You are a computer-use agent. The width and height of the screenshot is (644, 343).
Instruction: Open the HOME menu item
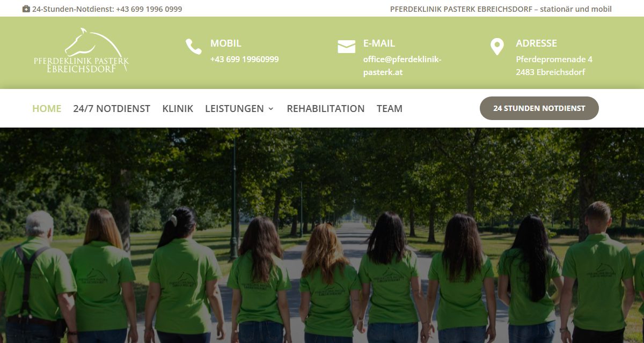pyautogui.click(x=47, y=109)
